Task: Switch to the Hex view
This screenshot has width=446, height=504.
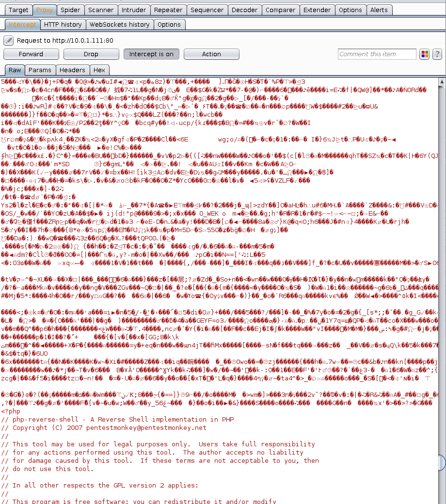Action: (x=99, y=70)
